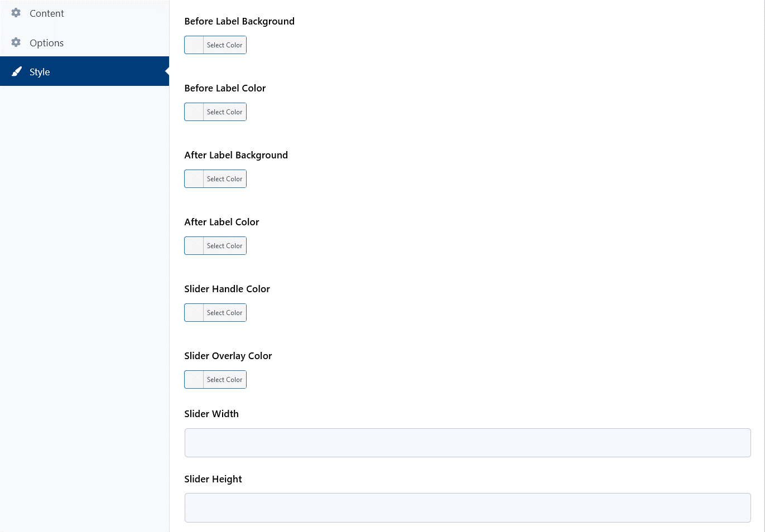Click Select Color under Before Label Color
This screenshot has width=765, height=532.
224,112
